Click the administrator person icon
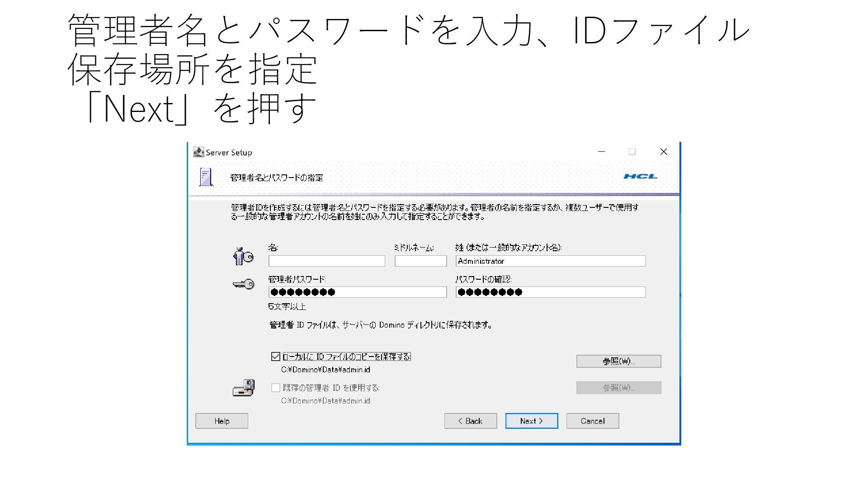 pyautogui.click(x=243, y=256)
